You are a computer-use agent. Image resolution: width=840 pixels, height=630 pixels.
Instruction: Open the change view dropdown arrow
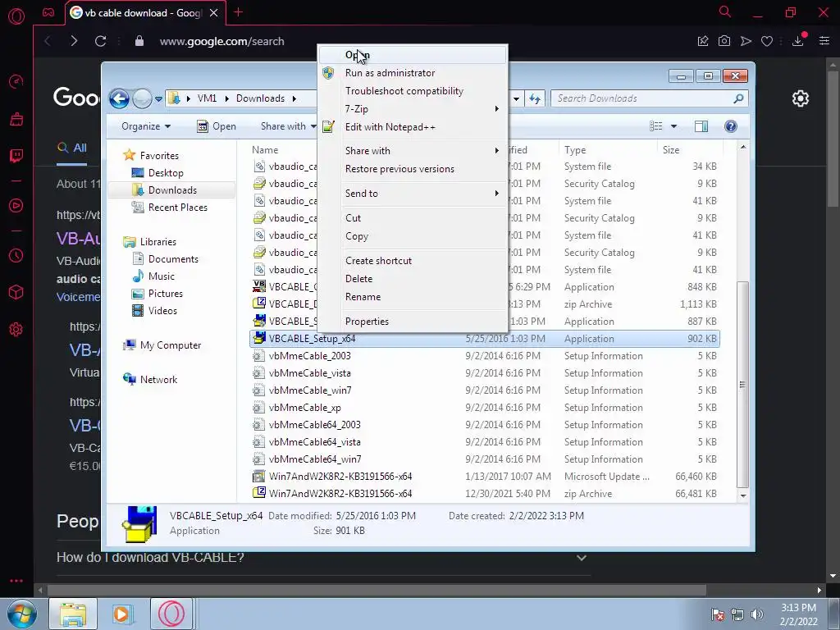click(673, 126)
